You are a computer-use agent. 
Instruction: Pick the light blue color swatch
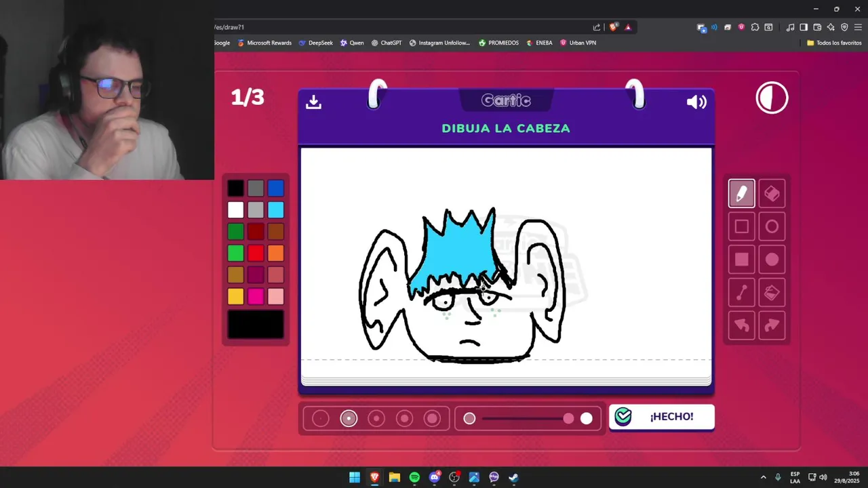point(275,210)
